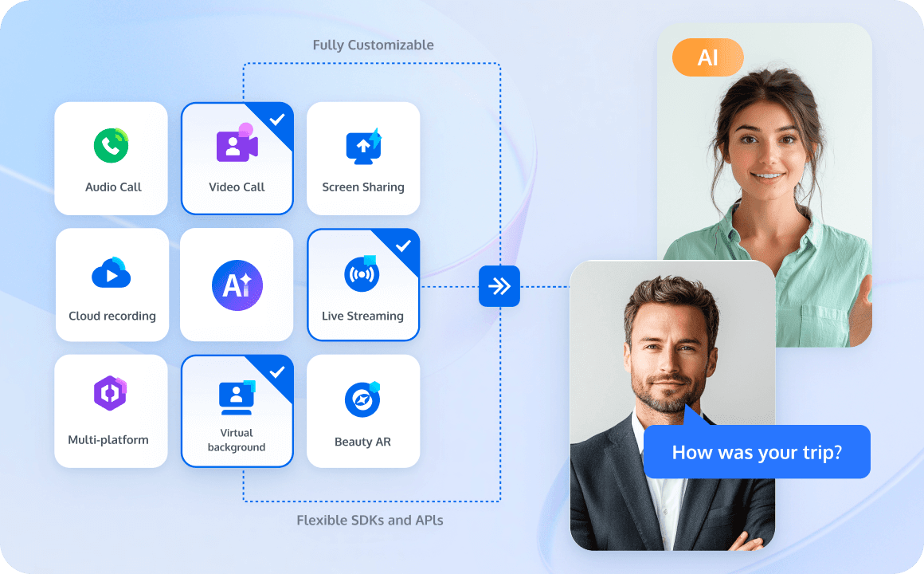Click the Beauty AR compass icon
The height and width of the screenshot is (574, 924).
(x=362, y=399)
